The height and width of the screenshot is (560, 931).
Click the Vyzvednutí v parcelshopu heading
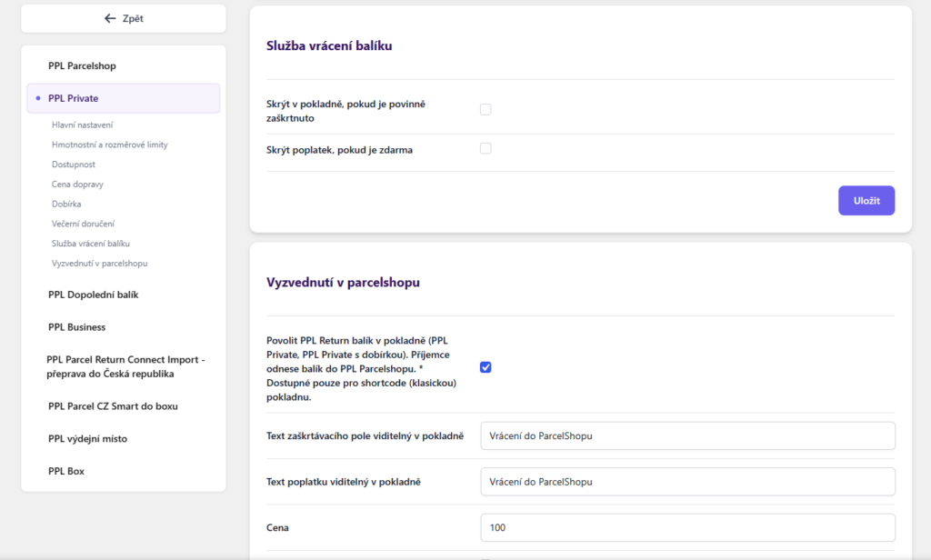343,282
